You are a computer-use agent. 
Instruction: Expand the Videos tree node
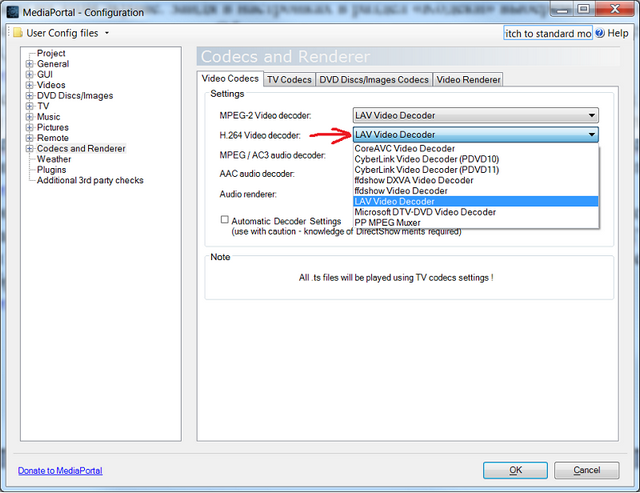coord(29,85)
